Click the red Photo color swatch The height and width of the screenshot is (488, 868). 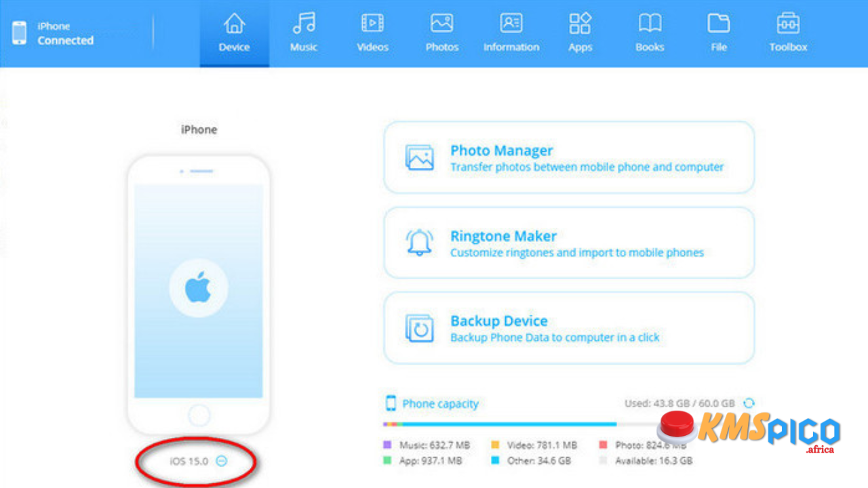pos(603,445)
